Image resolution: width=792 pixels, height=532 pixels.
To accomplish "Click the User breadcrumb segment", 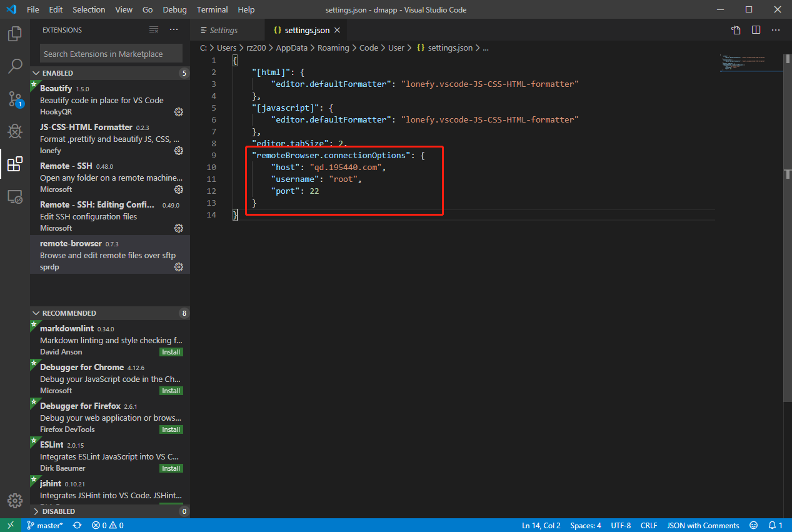I will [396, 48].
